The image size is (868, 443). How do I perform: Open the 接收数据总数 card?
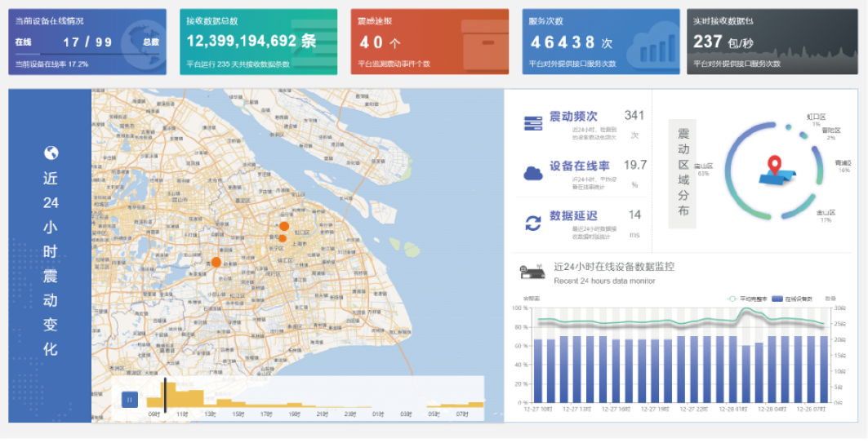258,42
